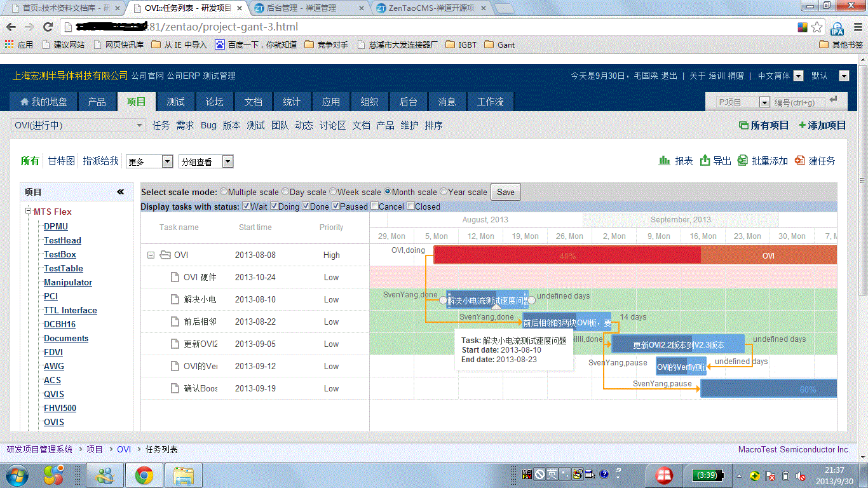Open the 默认 theme dropdown
Screen dimensions: 868x488
(844, 76)
